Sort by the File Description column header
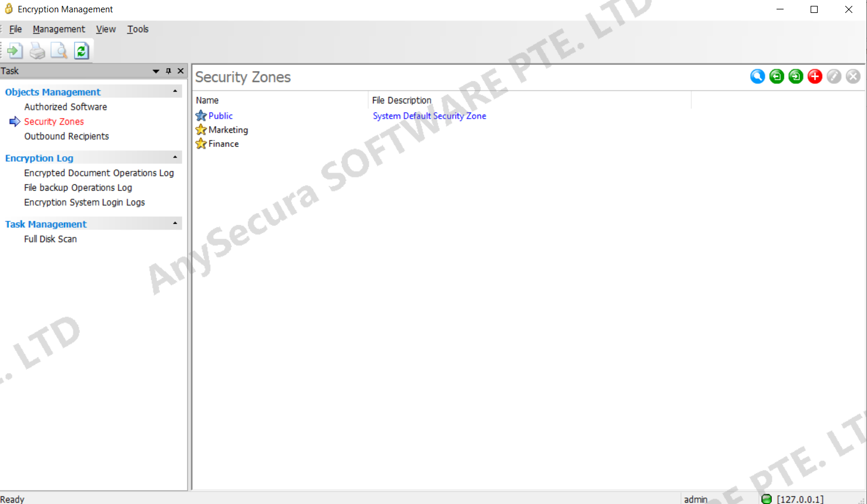 click(530, 100)
